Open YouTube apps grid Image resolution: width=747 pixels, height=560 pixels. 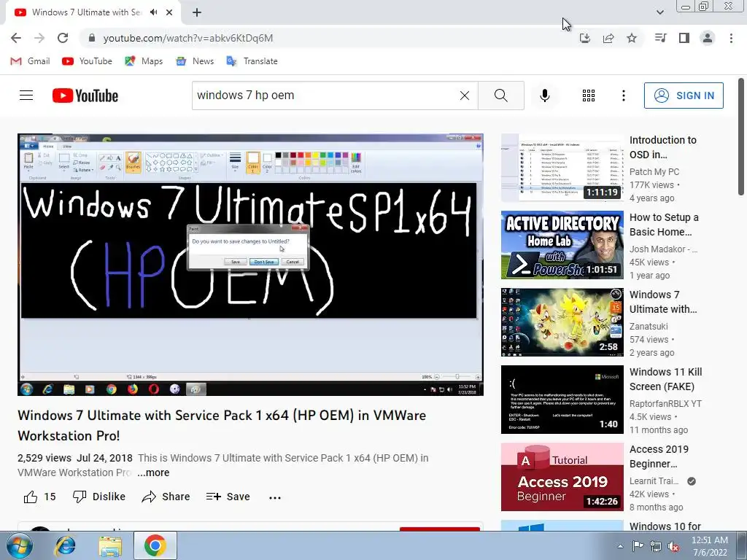589,96
